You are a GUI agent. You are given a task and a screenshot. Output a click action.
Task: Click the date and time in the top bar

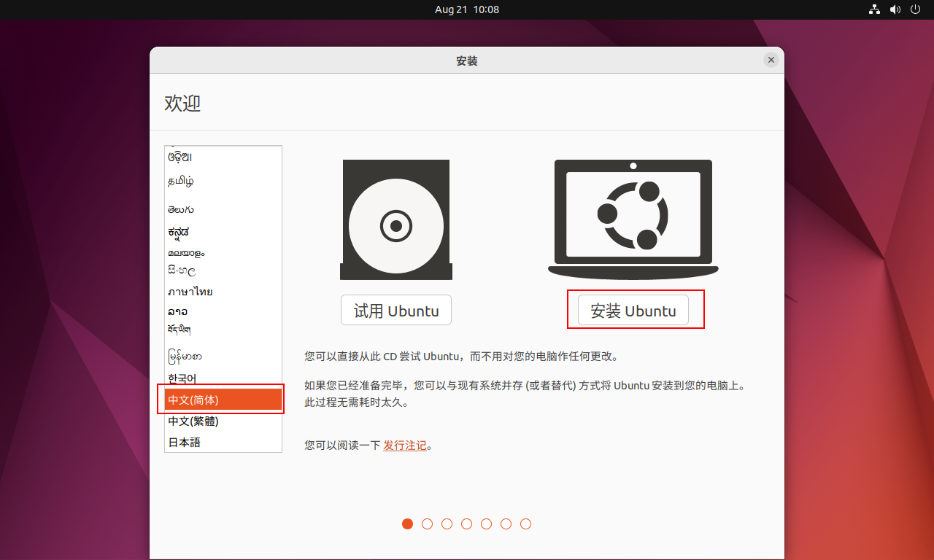[466, 9]
